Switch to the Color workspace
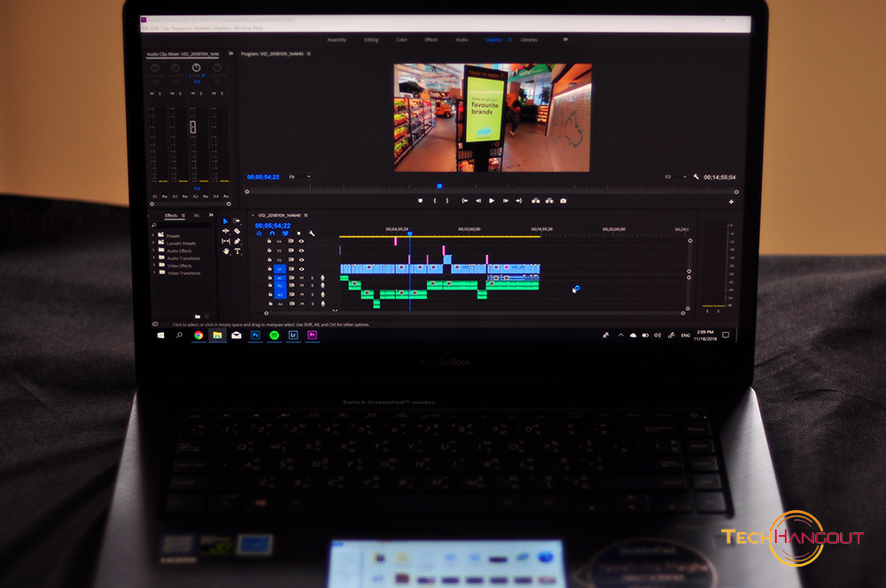 click(401, 40)
